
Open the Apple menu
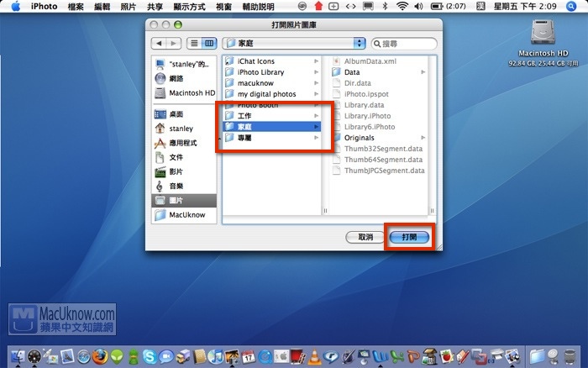coord(16,6)
